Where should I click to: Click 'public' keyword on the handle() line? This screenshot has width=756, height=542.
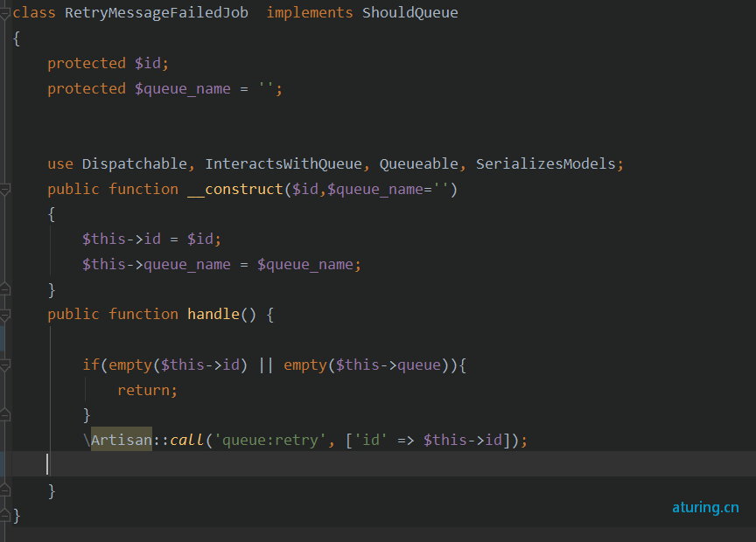[x=73, y=314]
